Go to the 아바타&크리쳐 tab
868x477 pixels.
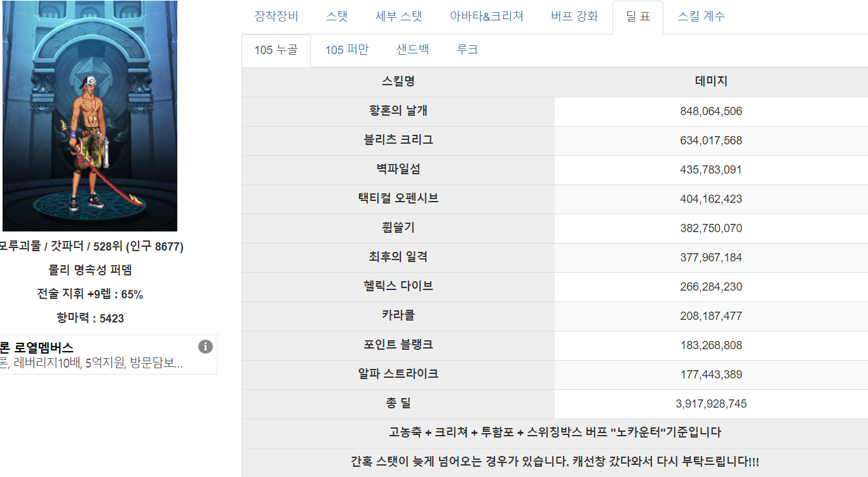(486, 17)
